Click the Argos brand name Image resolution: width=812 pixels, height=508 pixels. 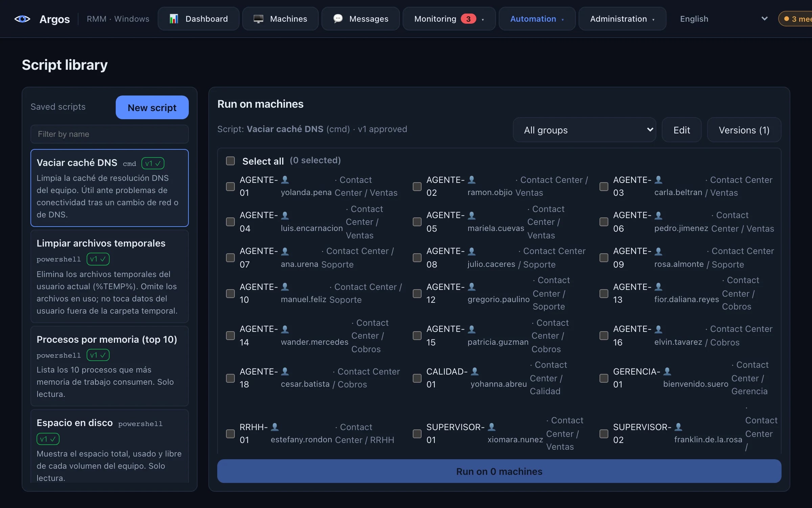click(x=55, y=19)
